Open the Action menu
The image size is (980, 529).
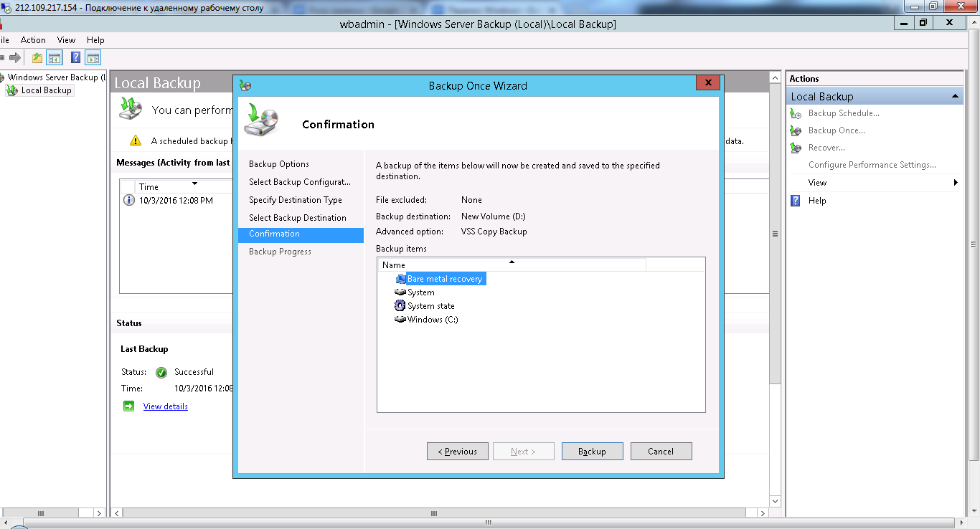click(x=33, y=40)
